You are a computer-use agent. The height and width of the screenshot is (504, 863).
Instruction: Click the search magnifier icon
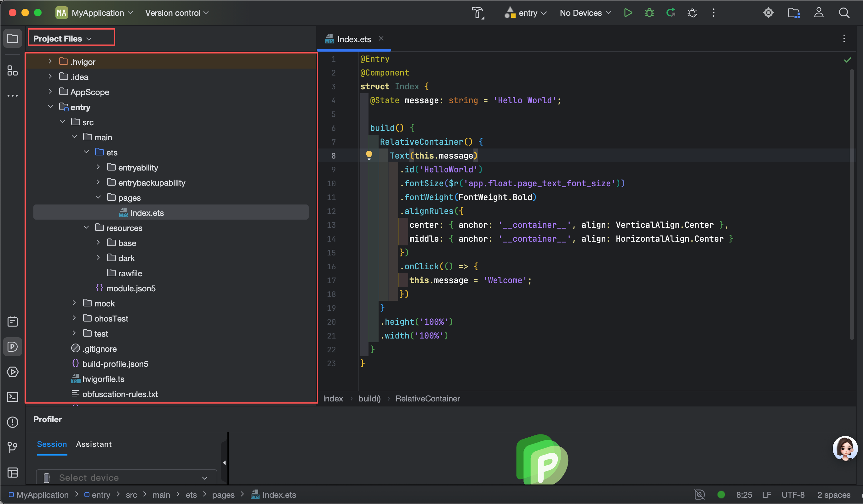click(844, 13)
